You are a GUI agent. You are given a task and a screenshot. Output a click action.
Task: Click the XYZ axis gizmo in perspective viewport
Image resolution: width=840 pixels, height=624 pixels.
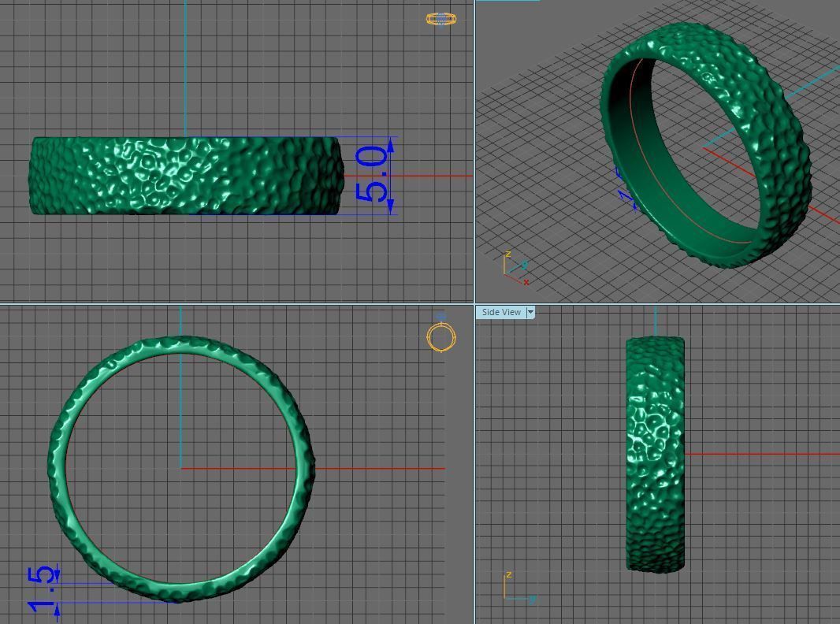516,268
